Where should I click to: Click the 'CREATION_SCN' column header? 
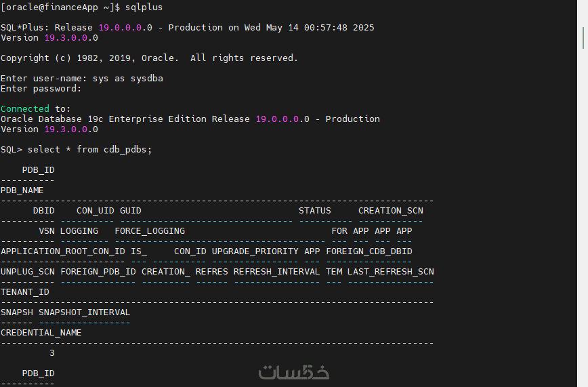click(x=391, y=211)
